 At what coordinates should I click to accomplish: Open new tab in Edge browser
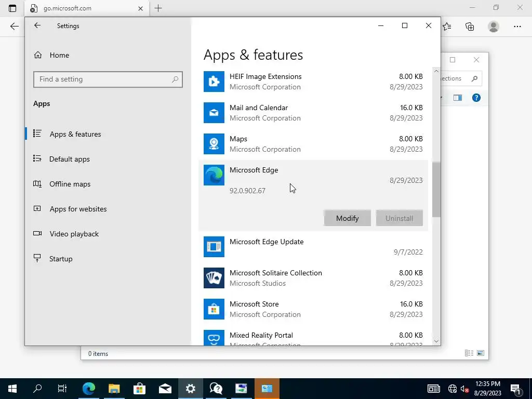click(158, 8)
